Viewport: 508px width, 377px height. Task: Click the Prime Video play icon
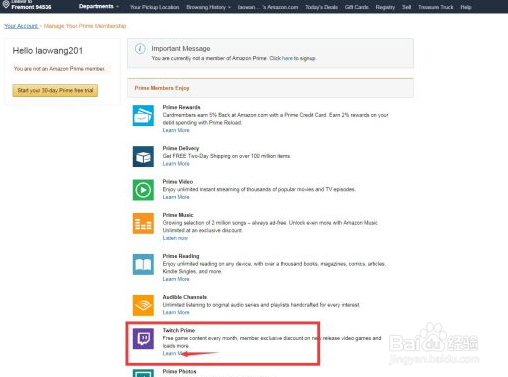143,190
